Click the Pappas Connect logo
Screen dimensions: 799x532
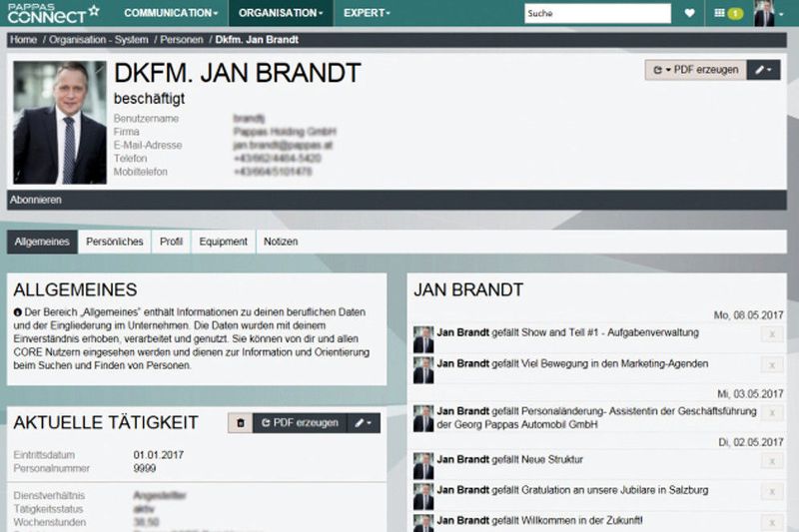click(x=53, y=13)
